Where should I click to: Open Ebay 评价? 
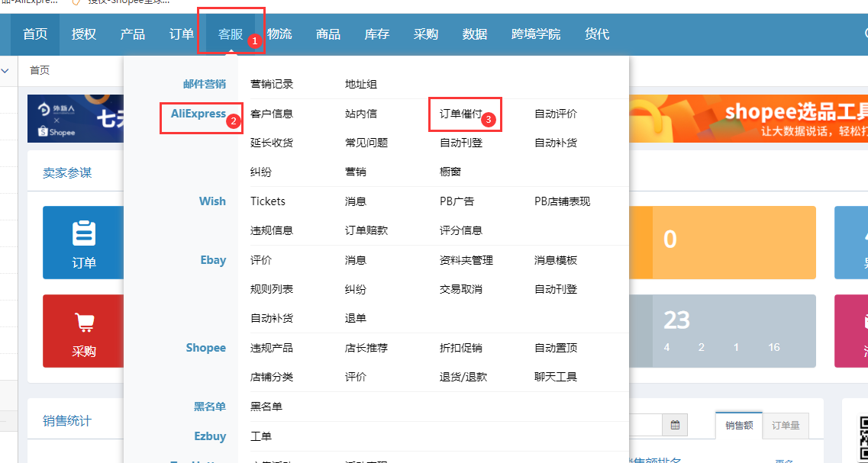261,260
